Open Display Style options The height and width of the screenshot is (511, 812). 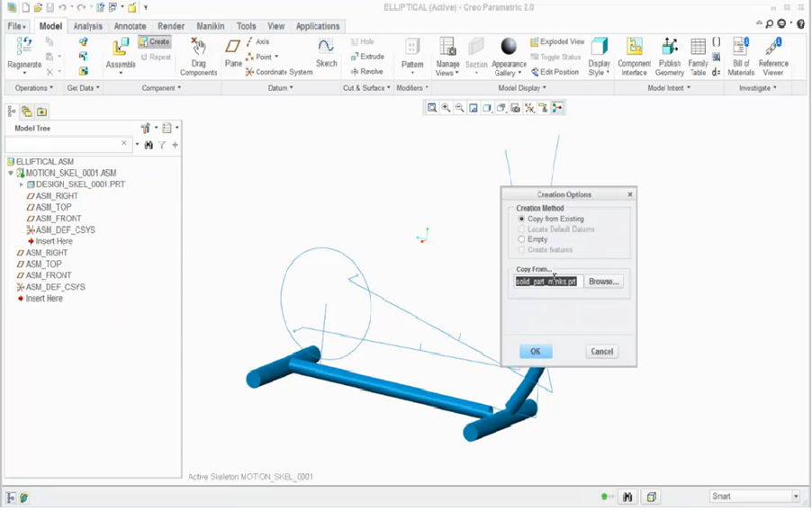(600, 57)
